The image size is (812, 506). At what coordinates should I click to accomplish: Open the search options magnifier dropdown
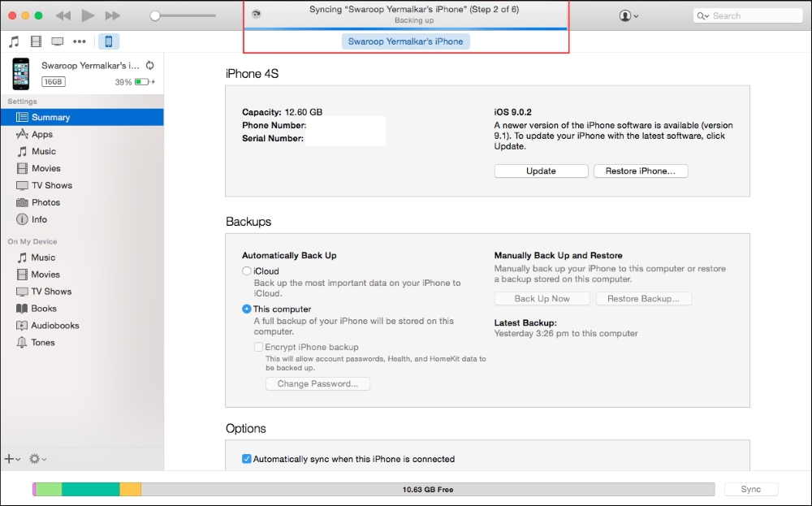[x=702, y=16]
